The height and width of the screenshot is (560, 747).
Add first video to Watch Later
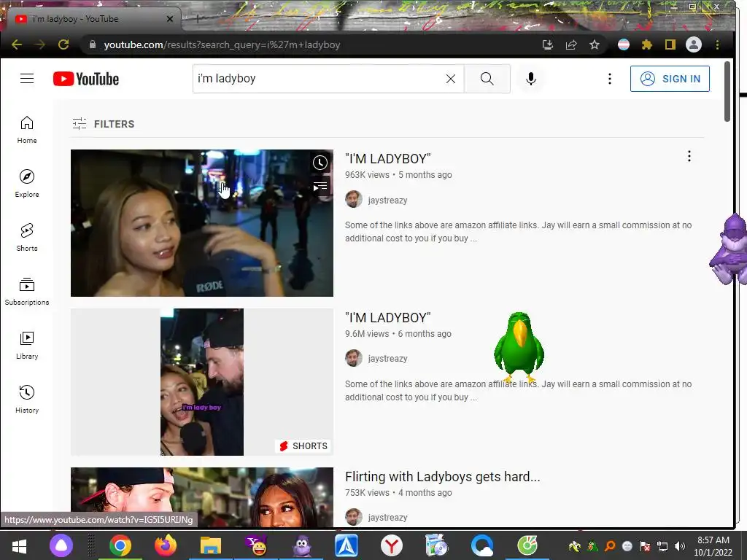tap(320, 163)
